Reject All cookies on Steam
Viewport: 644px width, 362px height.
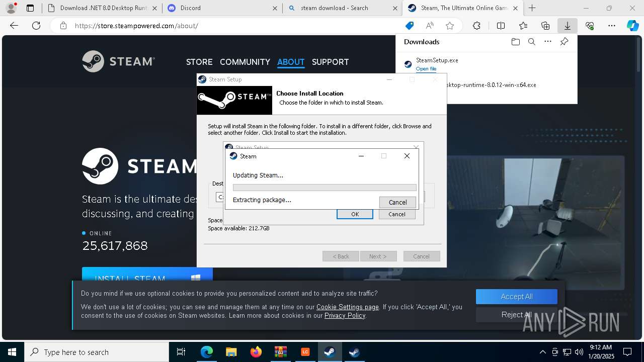click(517, 315)
